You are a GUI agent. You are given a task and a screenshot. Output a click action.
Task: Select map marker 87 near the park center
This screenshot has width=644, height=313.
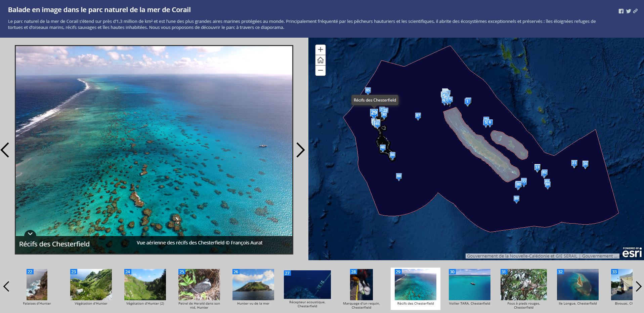(x=418, y=115)
